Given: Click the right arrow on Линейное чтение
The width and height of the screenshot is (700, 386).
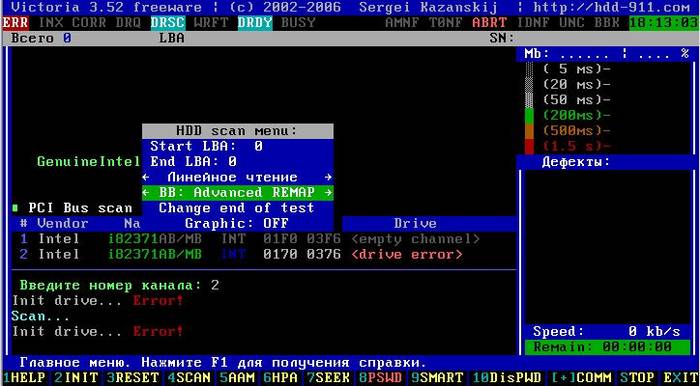Looking at the screenshot, I should point(329,177).
